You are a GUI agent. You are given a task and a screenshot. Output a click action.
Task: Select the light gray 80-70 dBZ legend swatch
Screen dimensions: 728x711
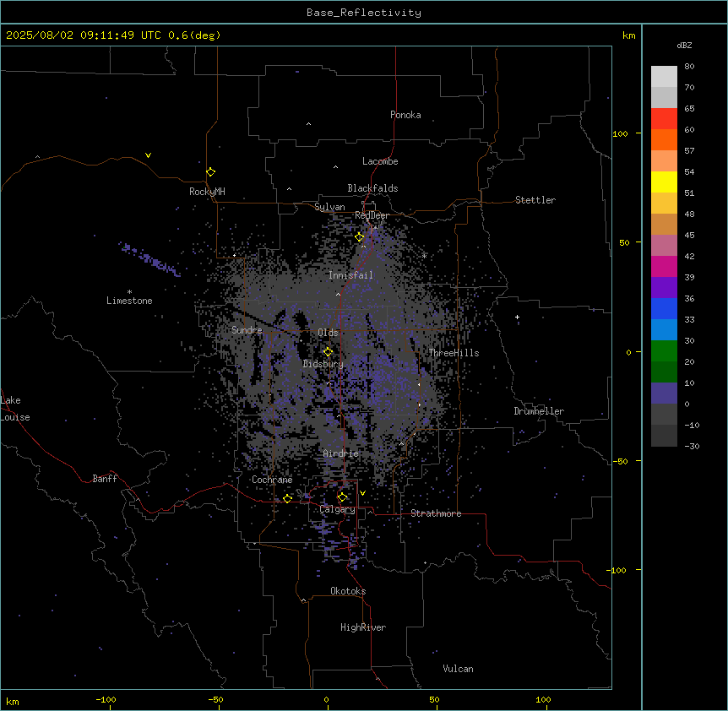[664, 76]
